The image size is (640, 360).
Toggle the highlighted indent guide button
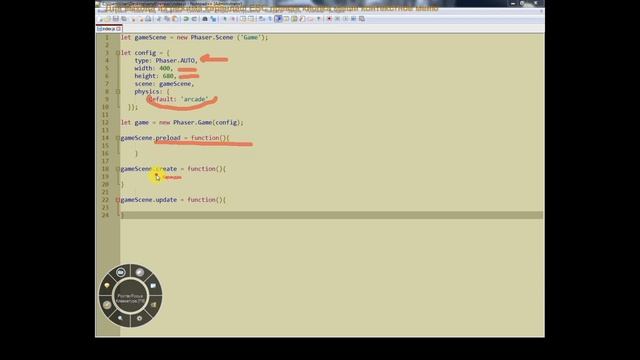(278, 19)
